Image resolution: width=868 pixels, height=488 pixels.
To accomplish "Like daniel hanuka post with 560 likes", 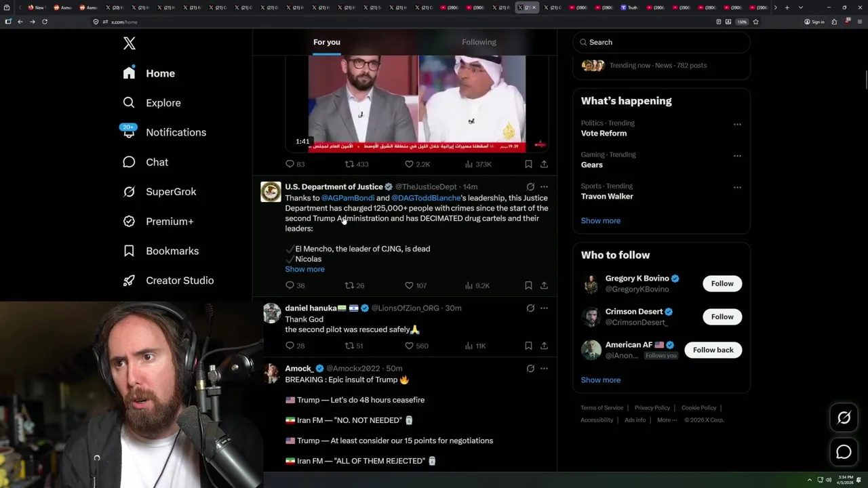I will (x=416, y=346).
